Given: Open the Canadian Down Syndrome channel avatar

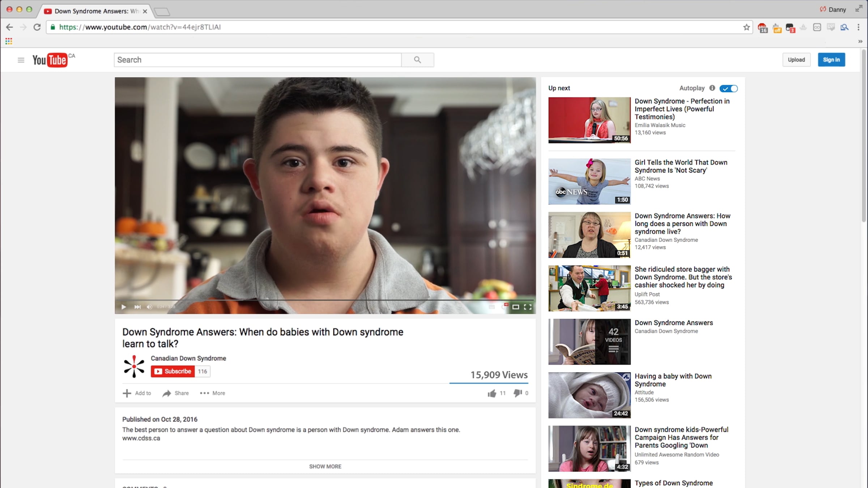Looking at the screenshot, I should pyautogui.click(x=134, y=367).
